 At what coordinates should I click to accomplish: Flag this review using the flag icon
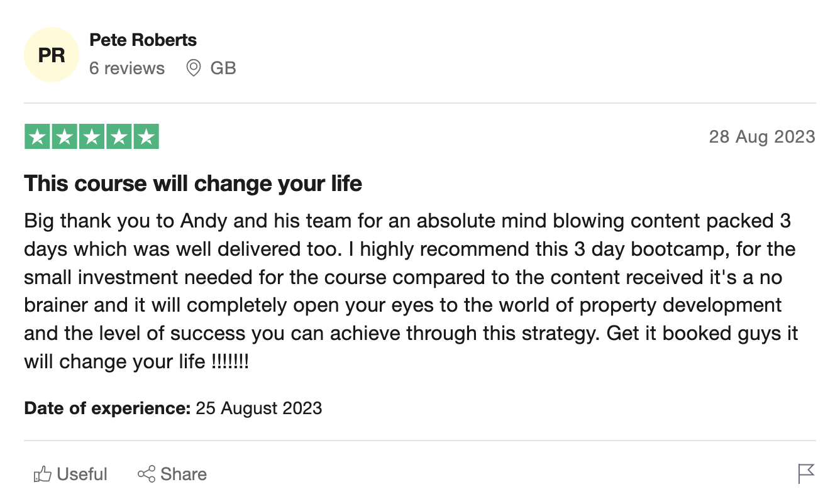click(806, 474)
